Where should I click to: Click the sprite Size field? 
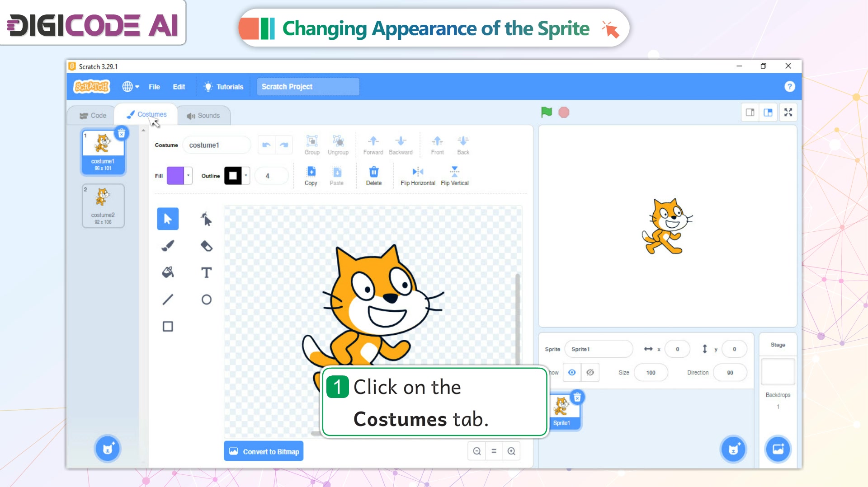pos(651,373)
